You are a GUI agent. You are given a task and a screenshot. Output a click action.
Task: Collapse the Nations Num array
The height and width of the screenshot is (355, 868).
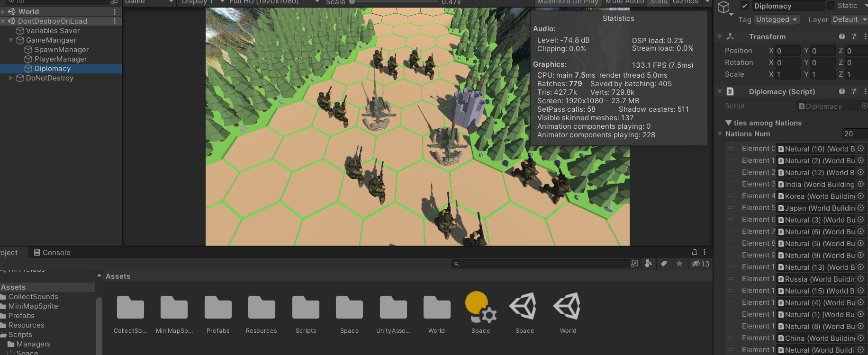pos(720,134)
